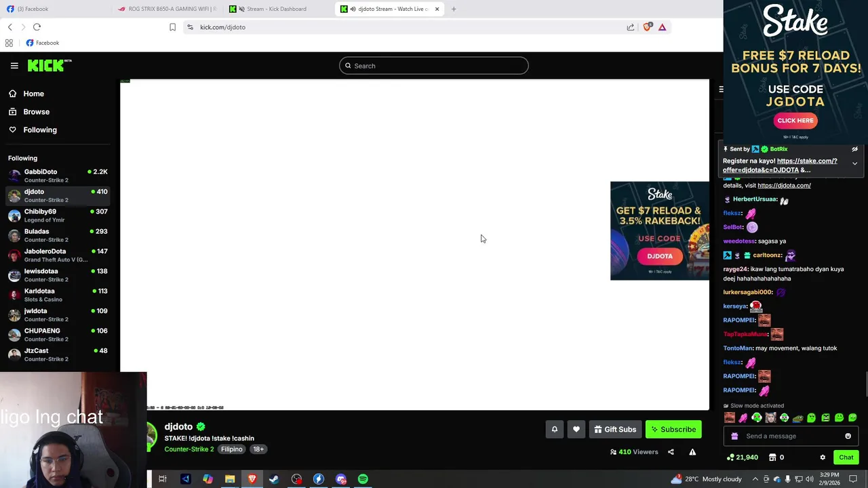Open File Explorer from the taskbar
The width and height of the screenshot is (868, 488).
pyautogui.click(x=230, y=479)
